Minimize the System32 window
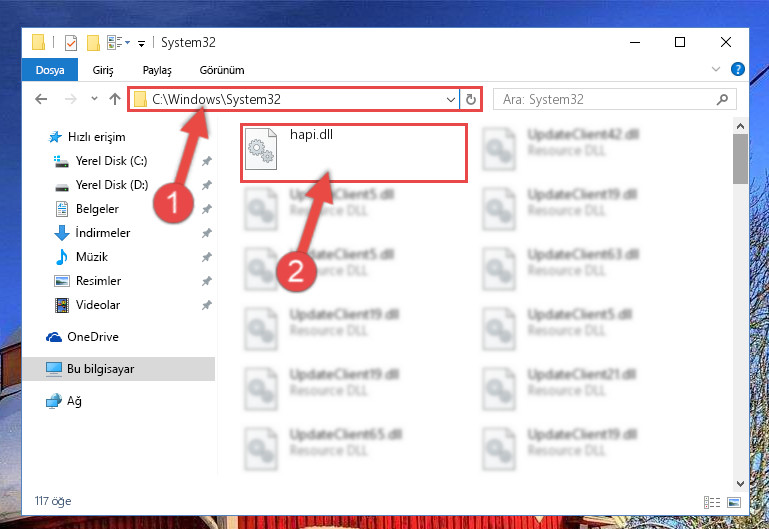The image size is (769, 529). (x=635, y=43)
